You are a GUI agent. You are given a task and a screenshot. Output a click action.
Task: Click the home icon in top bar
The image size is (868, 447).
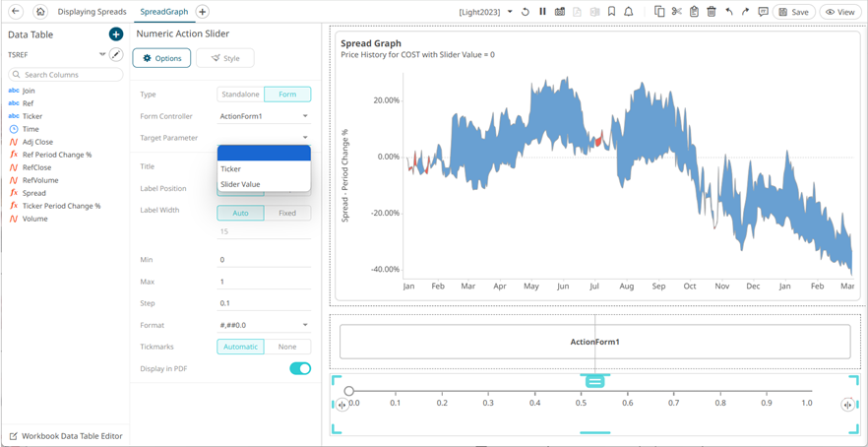pyautogui.click(x=40, y=12)
